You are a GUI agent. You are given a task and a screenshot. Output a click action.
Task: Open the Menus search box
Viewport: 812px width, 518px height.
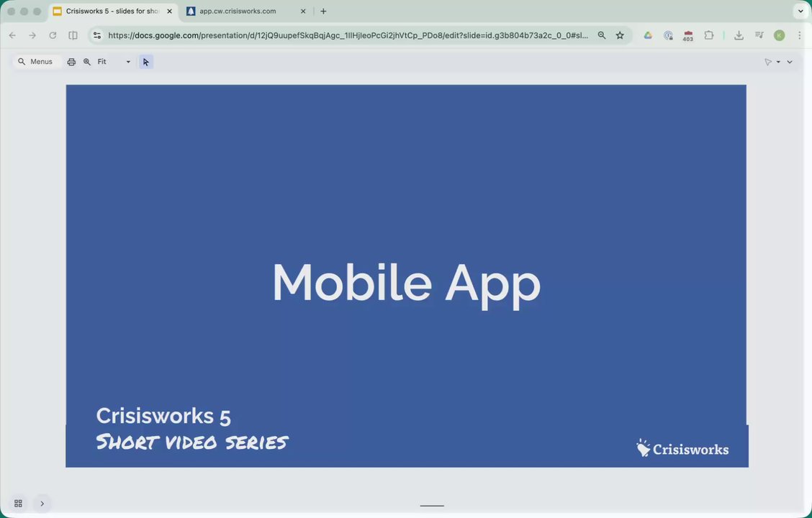click(36, 62)
